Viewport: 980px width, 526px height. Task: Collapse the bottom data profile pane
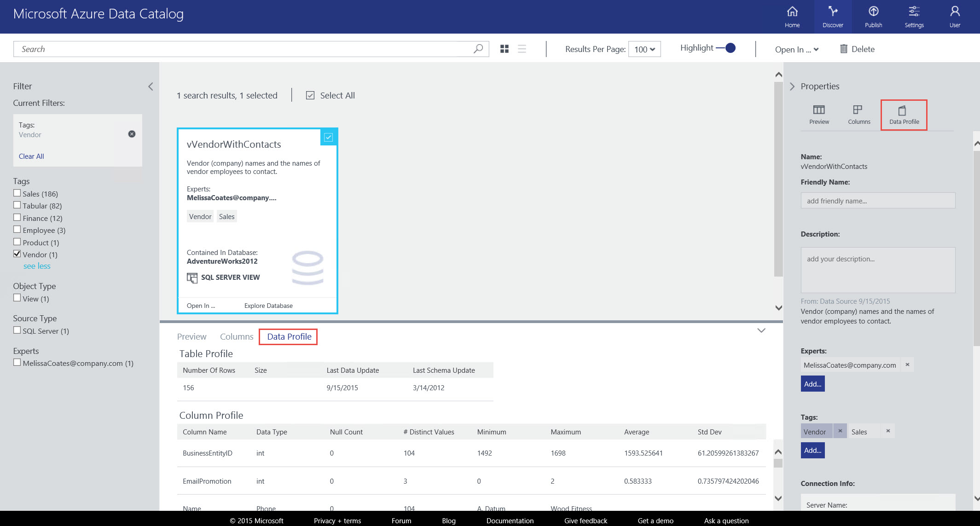[x=761, y=330]
